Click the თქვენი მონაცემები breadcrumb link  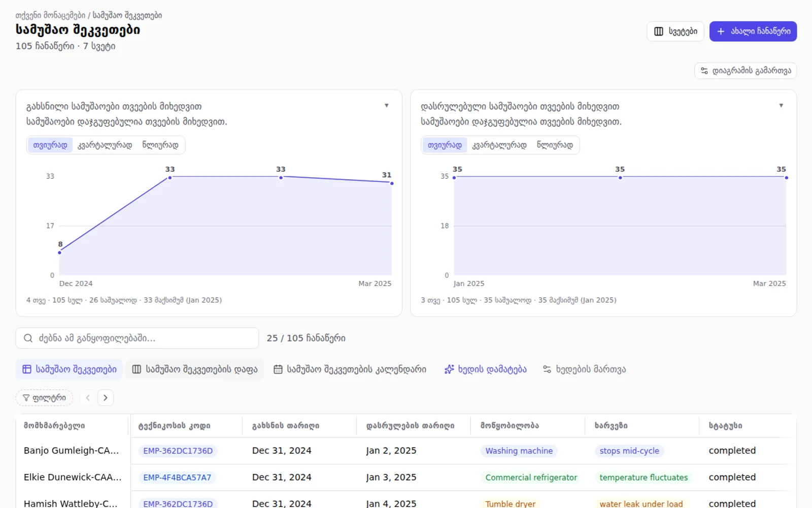tap(50, 16)
